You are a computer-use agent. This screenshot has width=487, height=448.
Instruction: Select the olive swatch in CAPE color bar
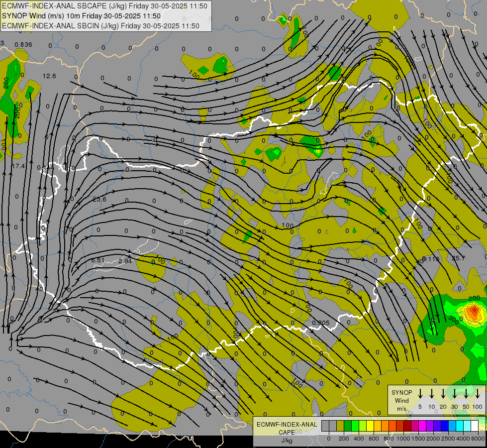pos(340,426)
